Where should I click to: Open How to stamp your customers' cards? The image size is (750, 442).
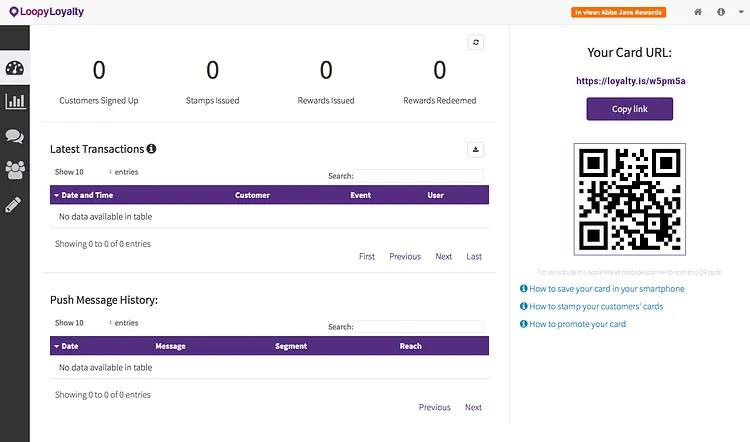click(x=596, y=306)
